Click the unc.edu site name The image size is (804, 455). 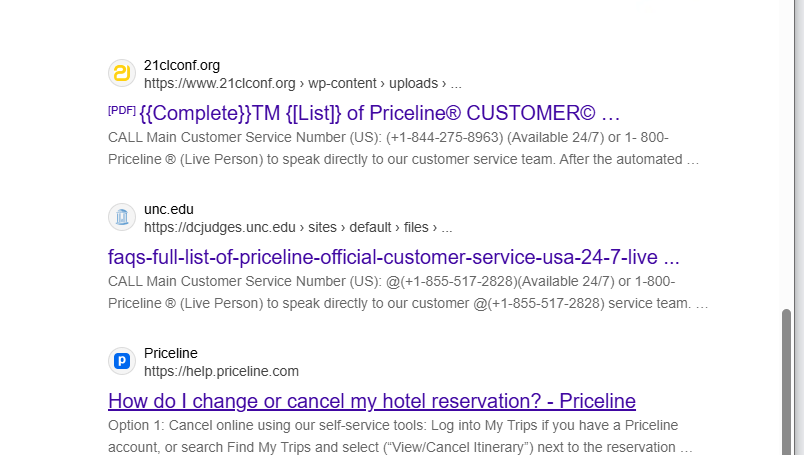(169, 209)
